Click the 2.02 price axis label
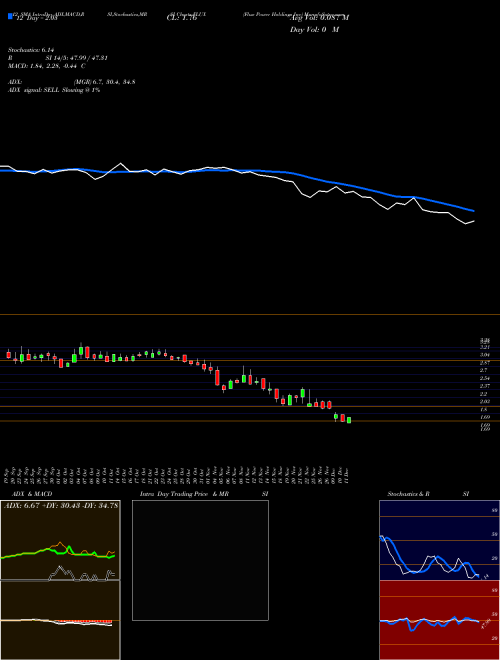This screenshot has height=660, width=500. tap(484, 402)
